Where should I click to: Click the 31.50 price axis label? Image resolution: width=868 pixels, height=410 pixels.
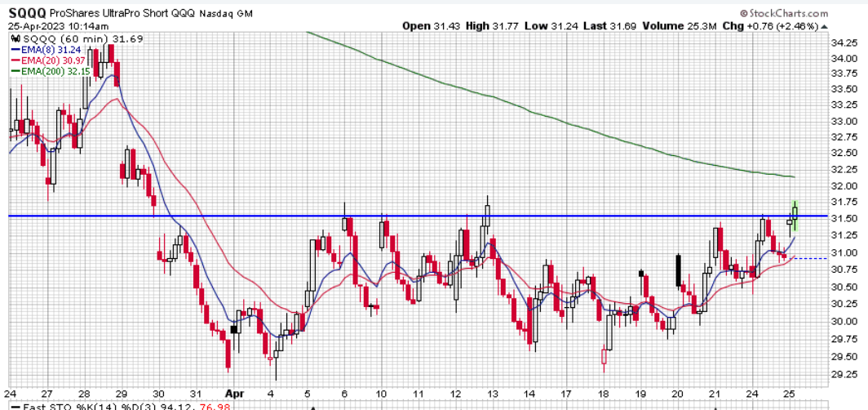click(x=843, y=219)
